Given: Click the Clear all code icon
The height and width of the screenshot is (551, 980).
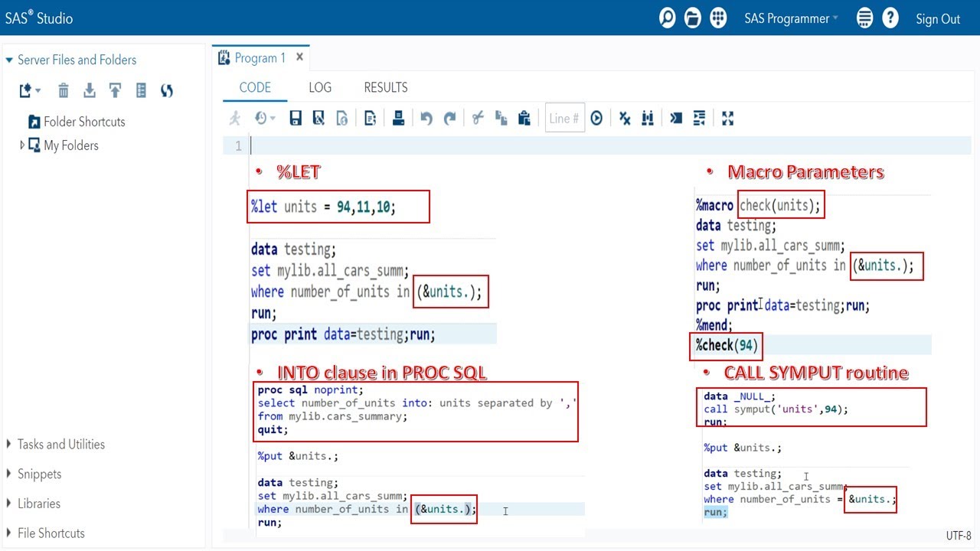Looking at the screenshot, I should point(625,118).
